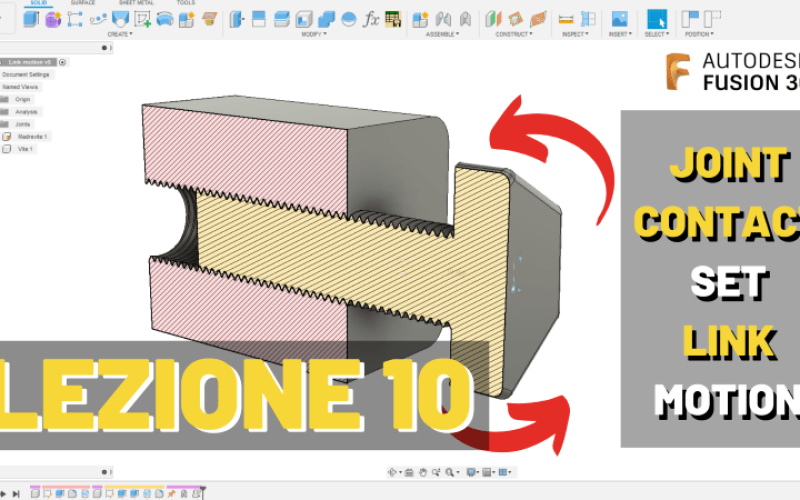Toggle comments panel dot button at bottom
This screenshot has height=500, width=800.
104,472
